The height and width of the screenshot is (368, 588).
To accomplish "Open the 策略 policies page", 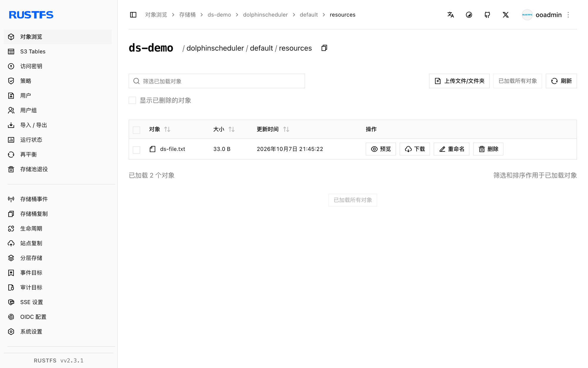I will pyautogui.click(x=58, y=81).
